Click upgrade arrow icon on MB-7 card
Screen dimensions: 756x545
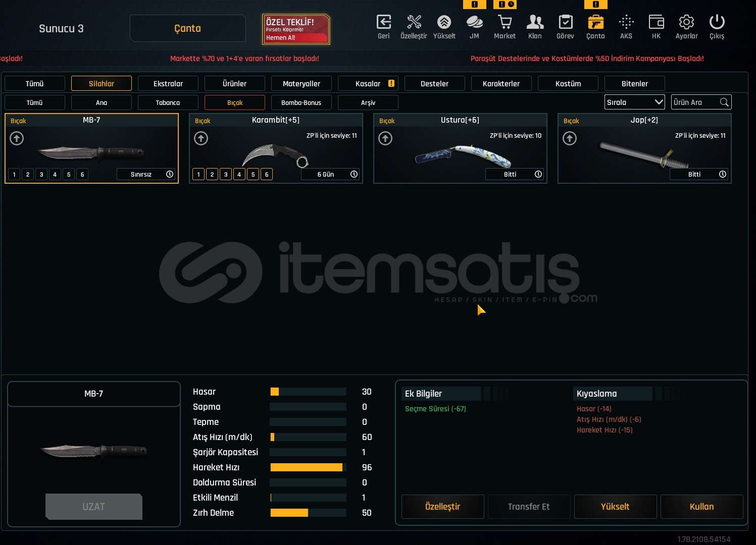tap(17, 138)
